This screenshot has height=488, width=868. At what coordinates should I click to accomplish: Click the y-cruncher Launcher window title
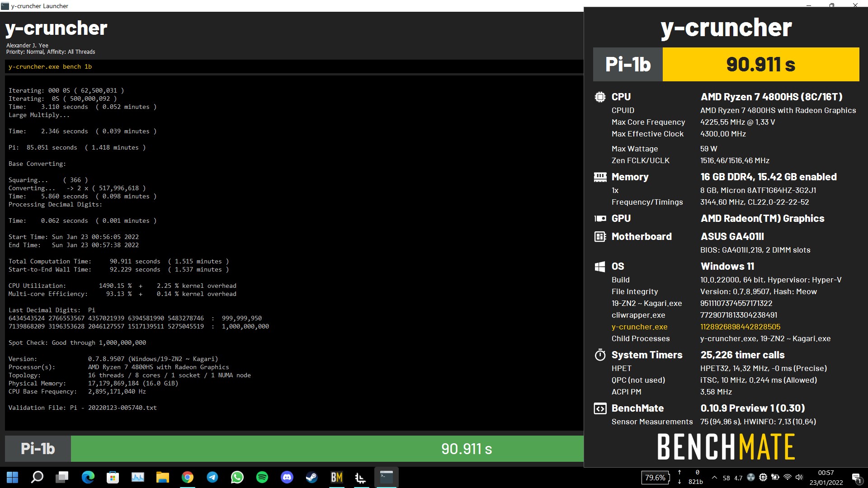[40, 6]
